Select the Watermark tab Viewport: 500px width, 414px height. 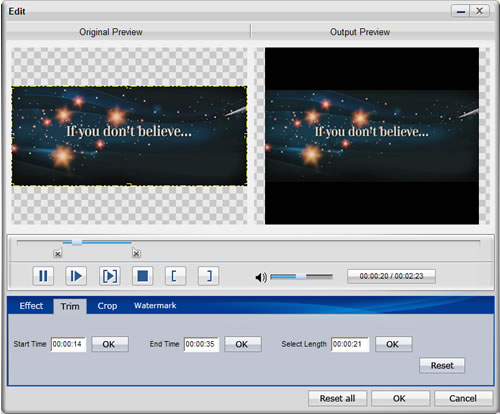pos(155,305)
